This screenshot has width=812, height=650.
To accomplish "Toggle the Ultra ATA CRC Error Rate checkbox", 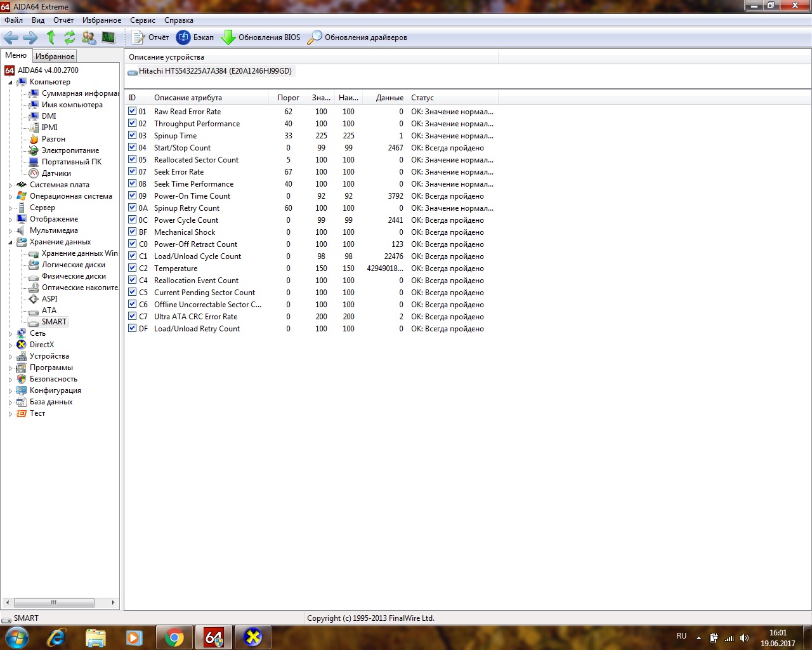I will pyautogui.click(x=132, y=316).
